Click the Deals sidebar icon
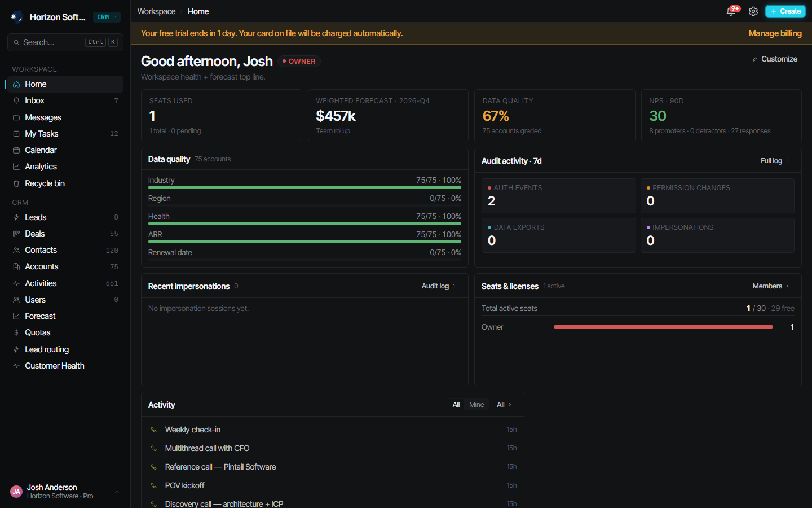812x508 pixels. point(16,234)
